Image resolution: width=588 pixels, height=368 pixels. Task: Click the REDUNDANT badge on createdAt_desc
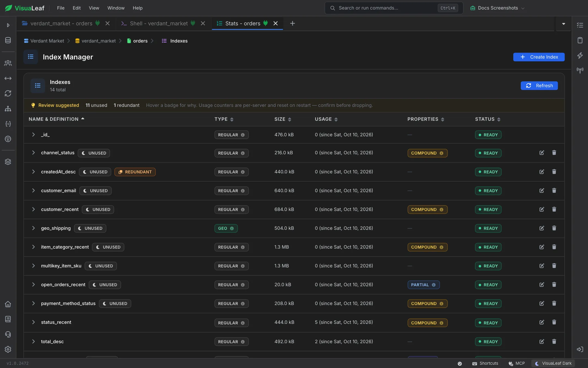click(x=135, y=172)
